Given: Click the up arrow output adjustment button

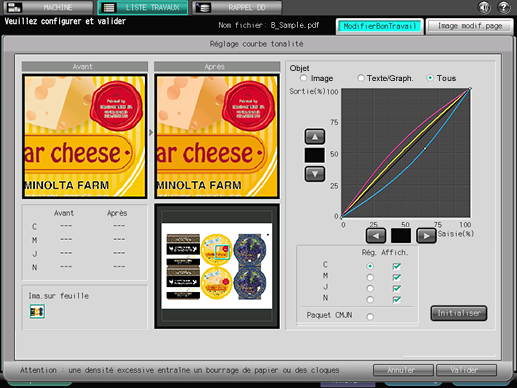Looking at the screenshot, I should coord(315,137).
